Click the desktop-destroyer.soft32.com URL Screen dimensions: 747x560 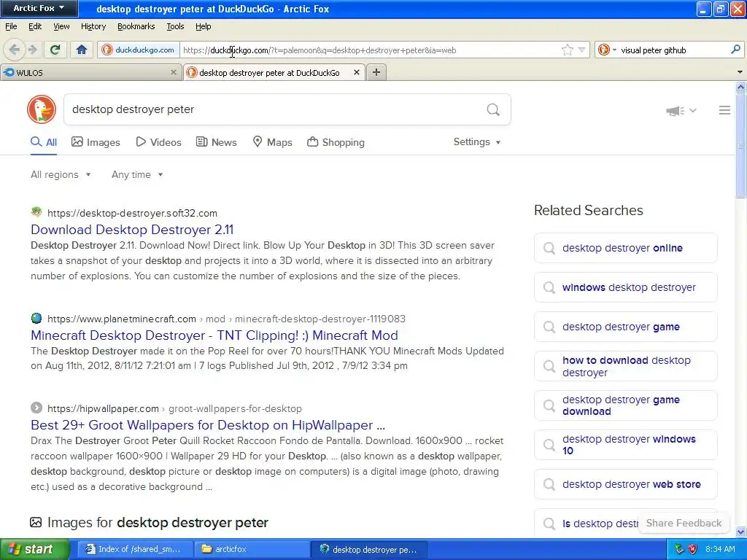coord(132,213)
